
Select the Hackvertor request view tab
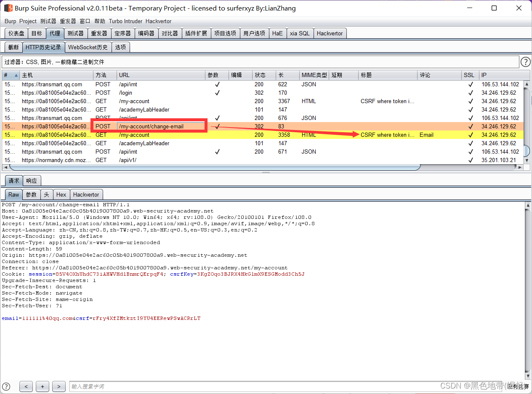(x=86, y=194)
